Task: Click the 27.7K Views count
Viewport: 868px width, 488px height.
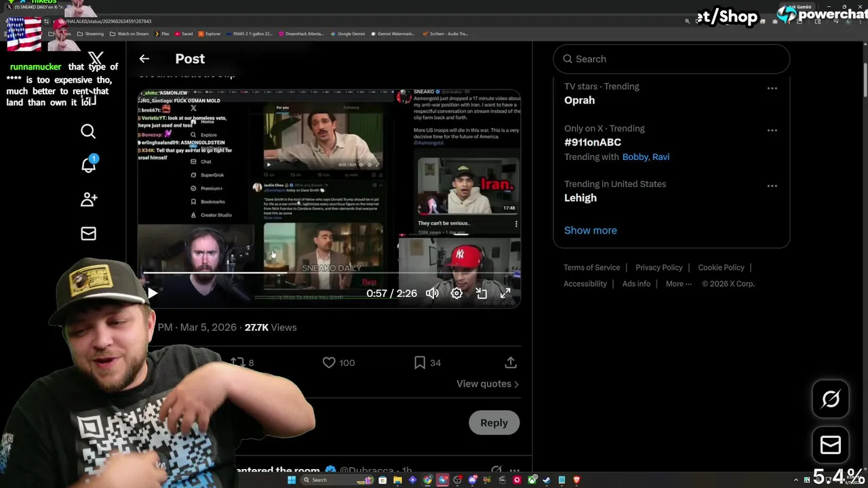Action: 271,327
